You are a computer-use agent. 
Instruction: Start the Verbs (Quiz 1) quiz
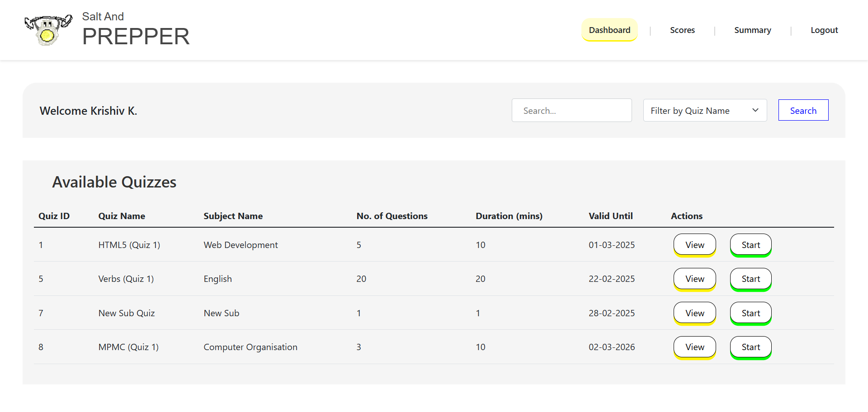[x=750, y=279]
